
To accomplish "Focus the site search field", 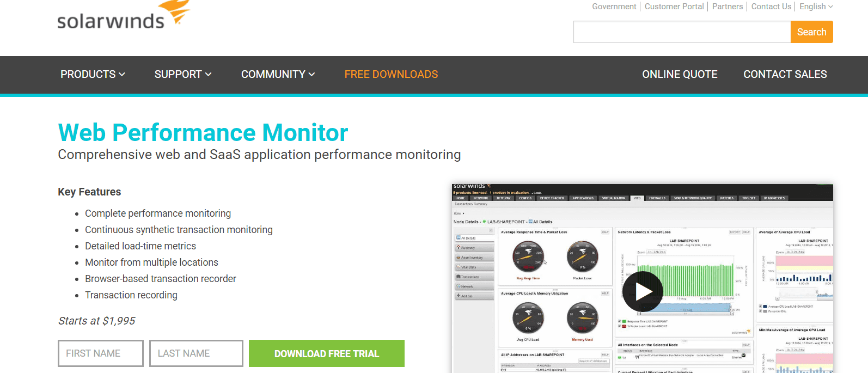I will (x=682, y=32).
